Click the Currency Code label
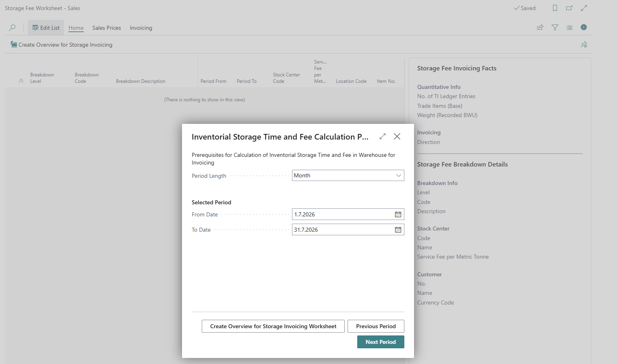Image resolution: width=617 pixels, height=364 pixels. coord(435,302)
